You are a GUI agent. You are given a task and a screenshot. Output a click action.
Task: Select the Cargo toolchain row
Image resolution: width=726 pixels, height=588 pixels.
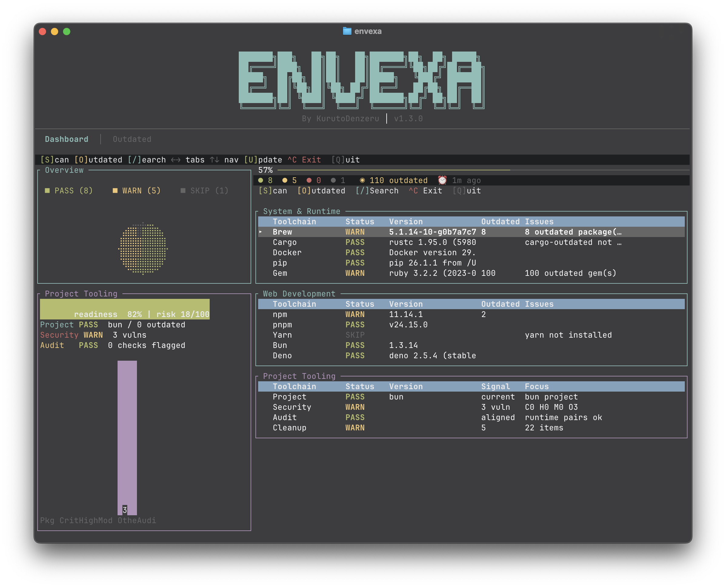[x=471, y=242]
